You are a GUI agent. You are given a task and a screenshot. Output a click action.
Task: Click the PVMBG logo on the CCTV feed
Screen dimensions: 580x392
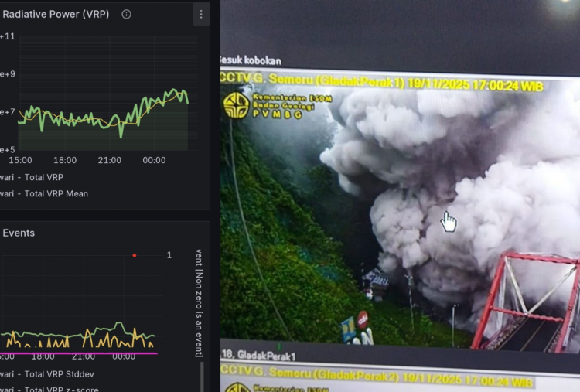click(x=236, y=105)
